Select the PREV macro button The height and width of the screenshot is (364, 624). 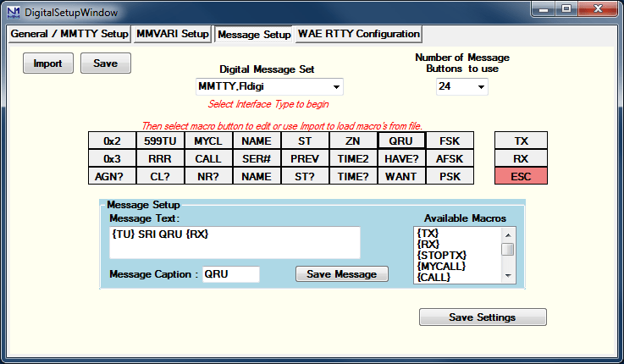tap(305, 159)
